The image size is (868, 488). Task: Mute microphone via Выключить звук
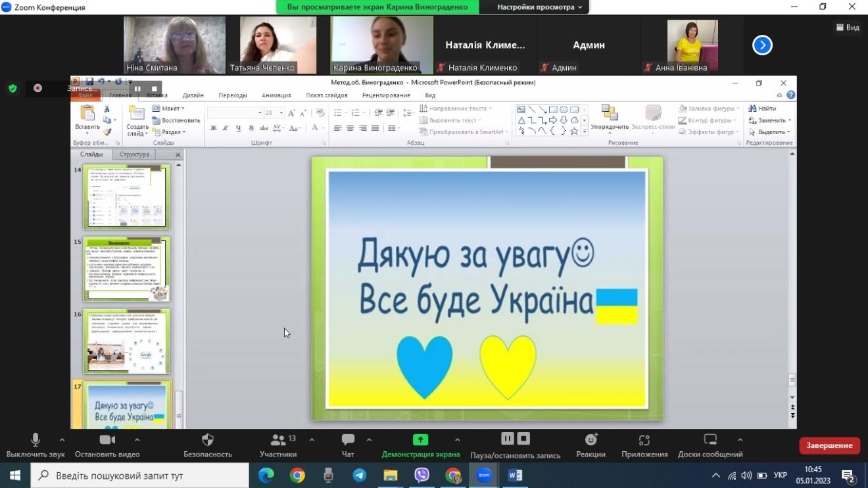coord(36,445)
